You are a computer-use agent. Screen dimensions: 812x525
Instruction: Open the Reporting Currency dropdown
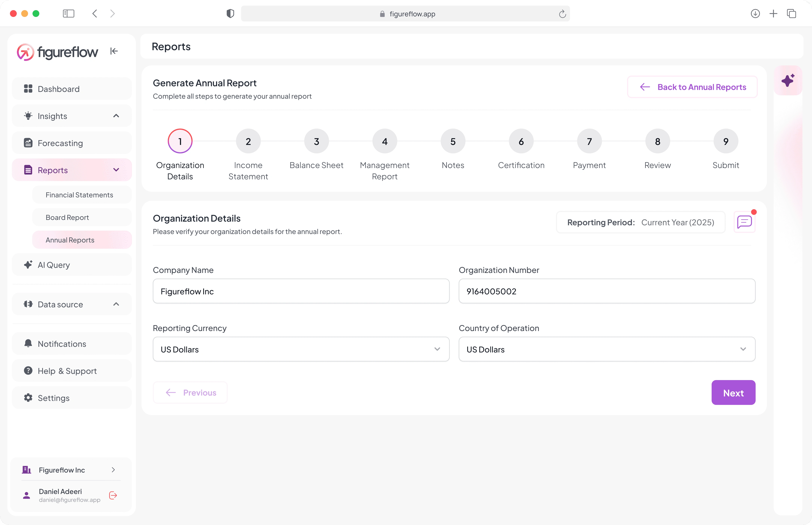(x=301, y=349)
